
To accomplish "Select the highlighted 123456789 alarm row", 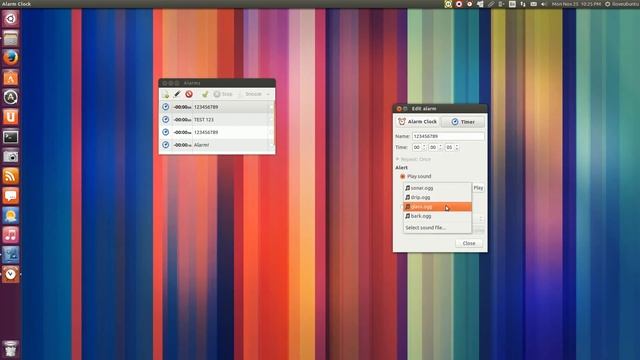I will pos(217,107).
